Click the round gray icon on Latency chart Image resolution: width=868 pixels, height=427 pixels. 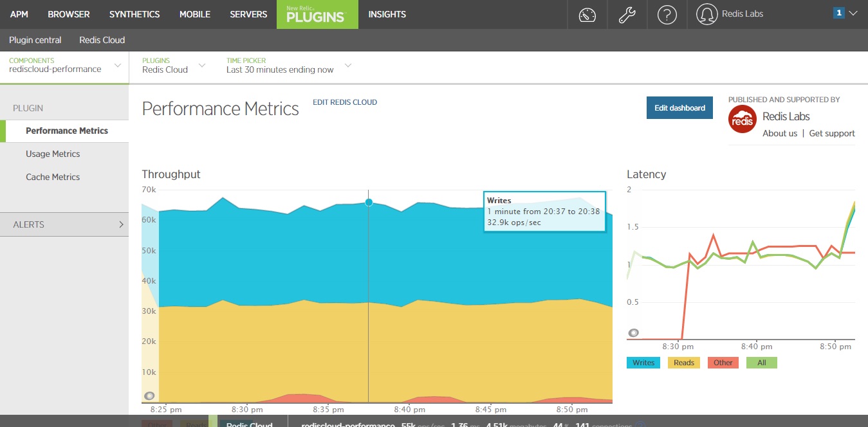coord(634,332)
